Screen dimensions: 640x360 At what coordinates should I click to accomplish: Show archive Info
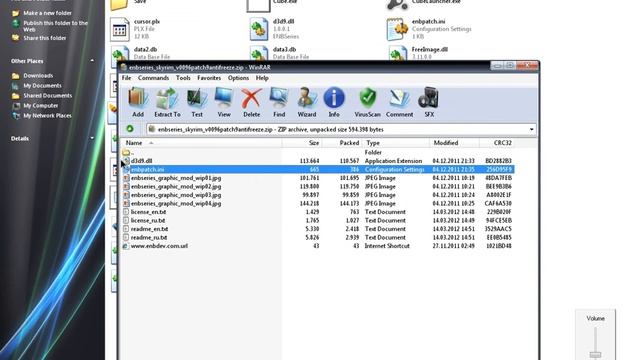point(334,98)
